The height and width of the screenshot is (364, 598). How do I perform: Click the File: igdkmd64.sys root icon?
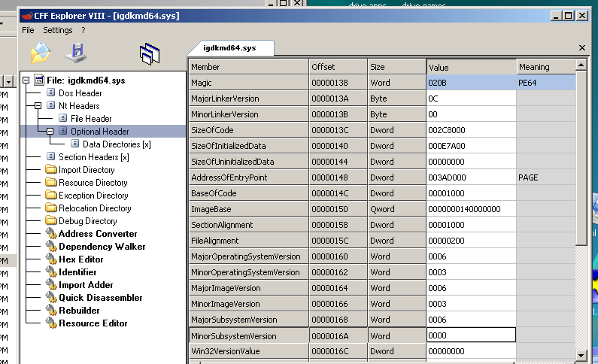[x=38, y=80]
